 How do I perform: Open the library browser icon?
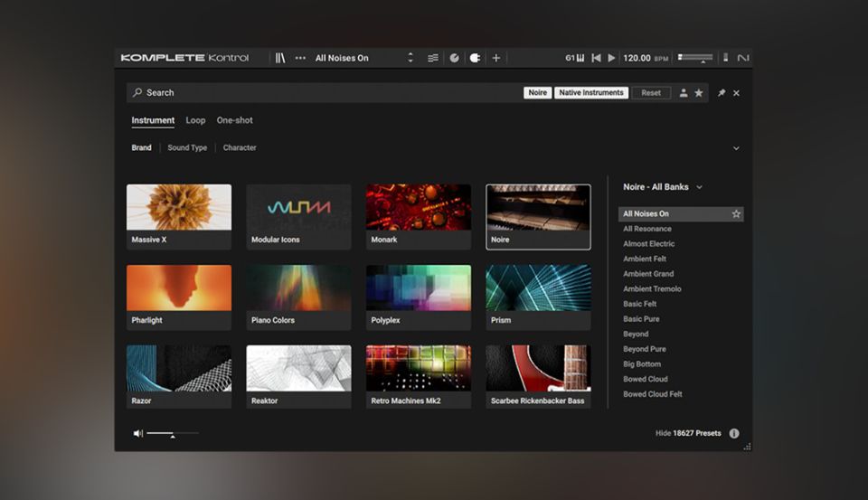(280, 58)
